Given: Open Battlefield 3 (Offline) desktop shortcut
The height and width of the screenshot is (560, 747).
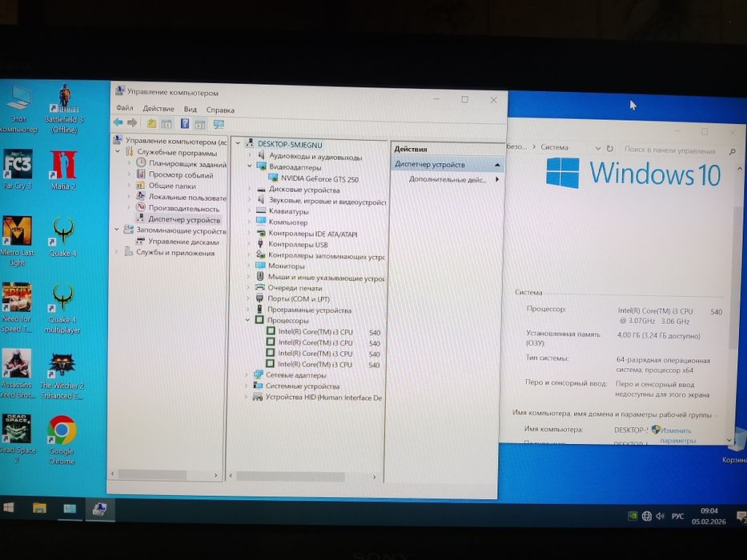Looking at the screenshot, I should coord(64,110).
